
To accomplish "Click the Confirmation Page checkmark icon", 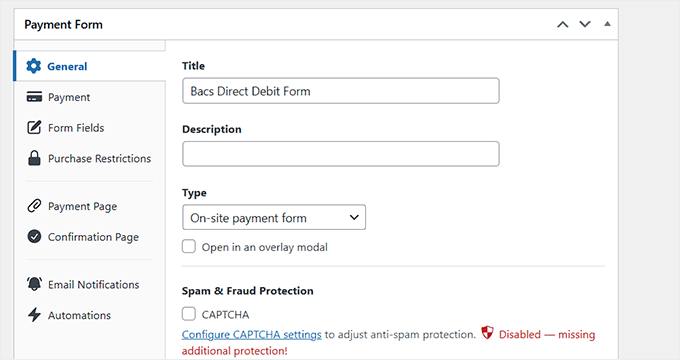I will click(34, 236).
